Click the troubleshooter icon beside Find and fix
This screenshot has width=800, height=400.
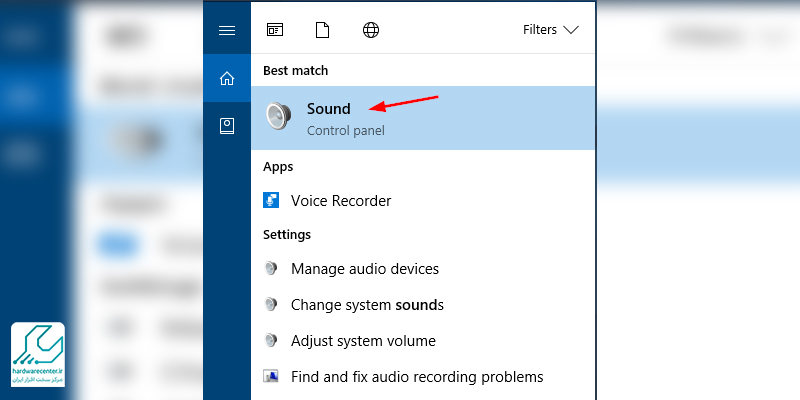pyautogui.click(x=271, y=377)
